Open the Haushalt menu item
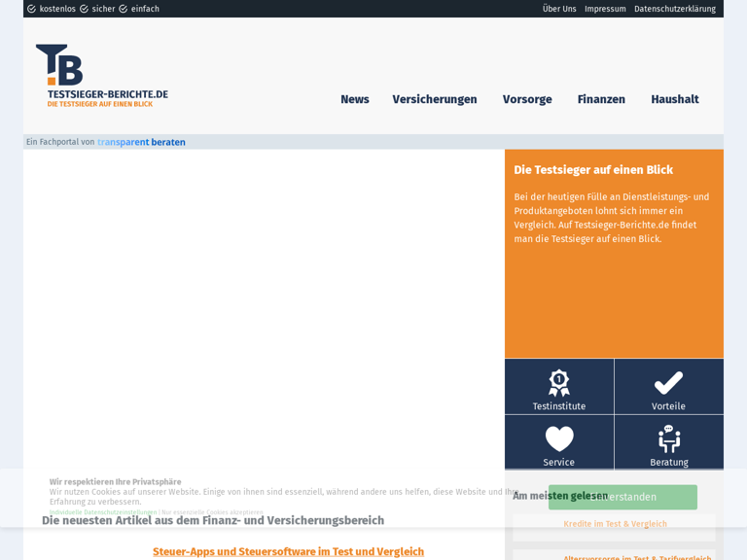The height and width of the screenshot is (560, 747). click(x=675, y=99)
